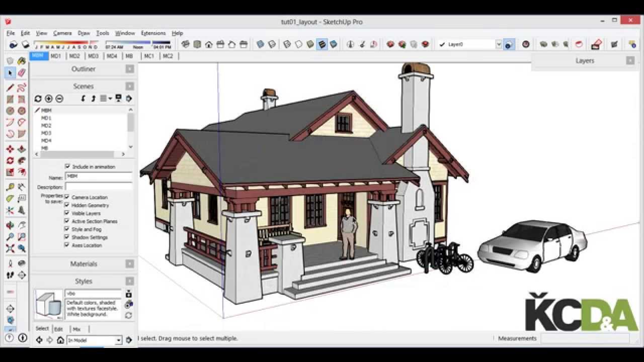Select the Scale tool
644x362 pixels.
[x=10, y=172]
